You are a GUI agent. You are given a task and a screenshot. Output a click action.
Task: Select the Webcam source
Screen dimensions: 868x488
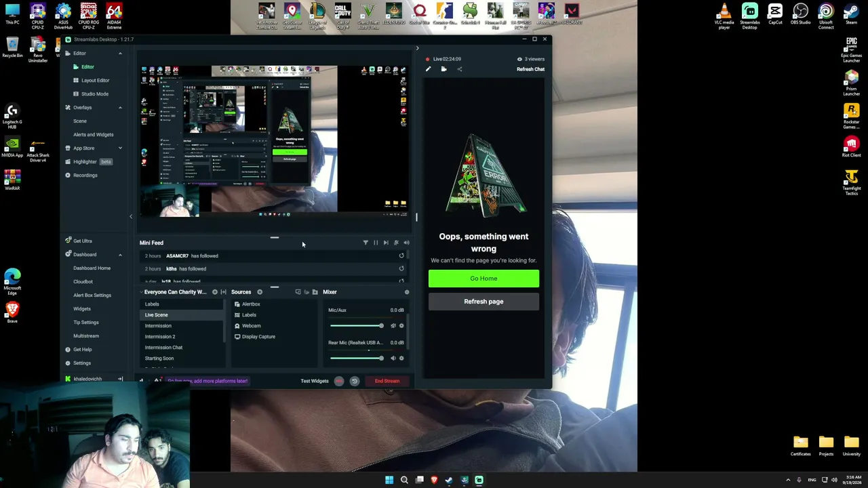pyautogui.click(x=251, y=325)
